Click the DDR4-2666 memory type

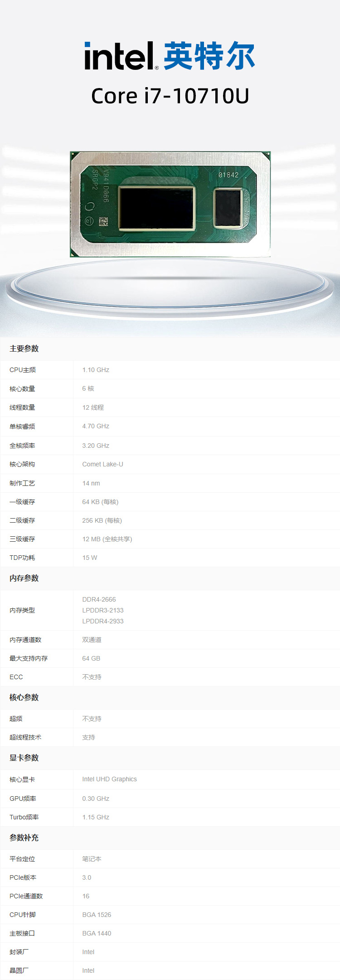coord(99,599)
